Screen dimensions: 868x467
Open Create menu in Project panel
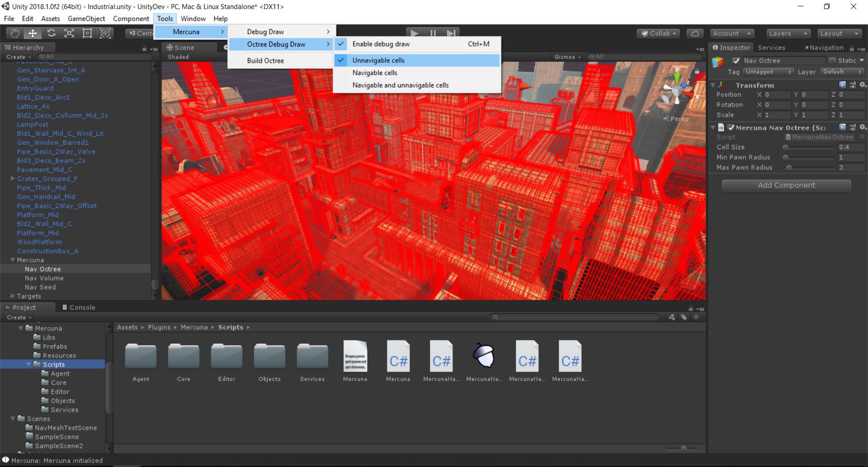(19, 317)
